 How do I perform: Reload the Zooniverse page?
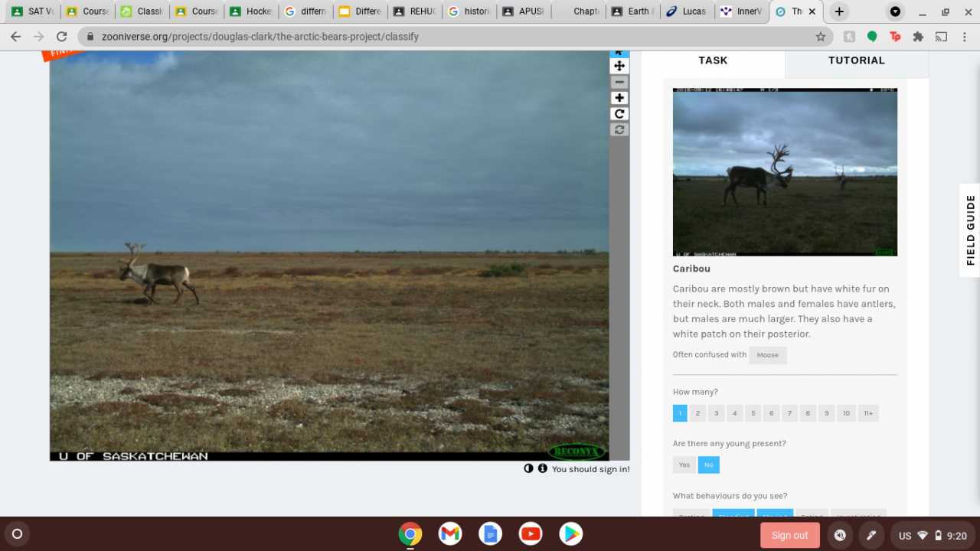click(62, 37)
